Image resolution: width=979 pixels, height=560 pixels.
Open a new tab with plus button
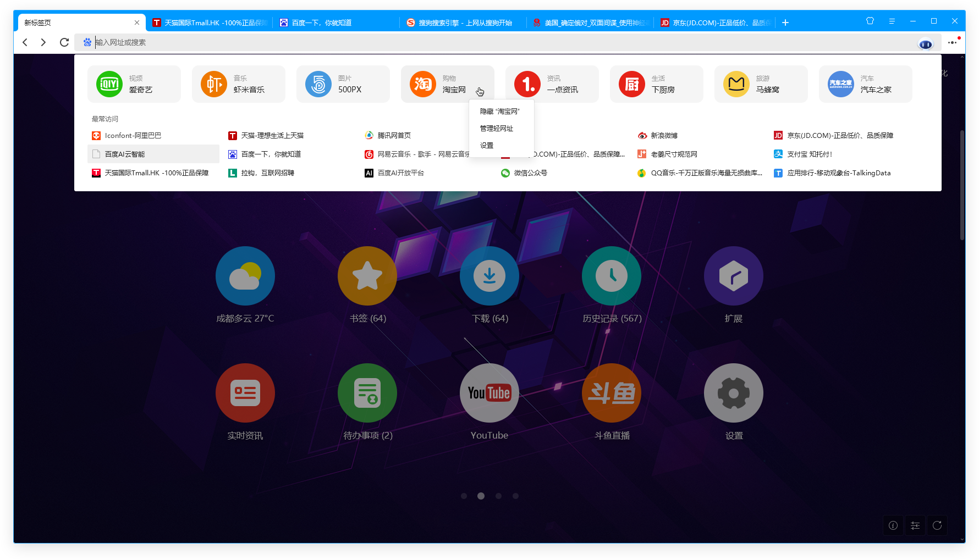tap(785, 23)
